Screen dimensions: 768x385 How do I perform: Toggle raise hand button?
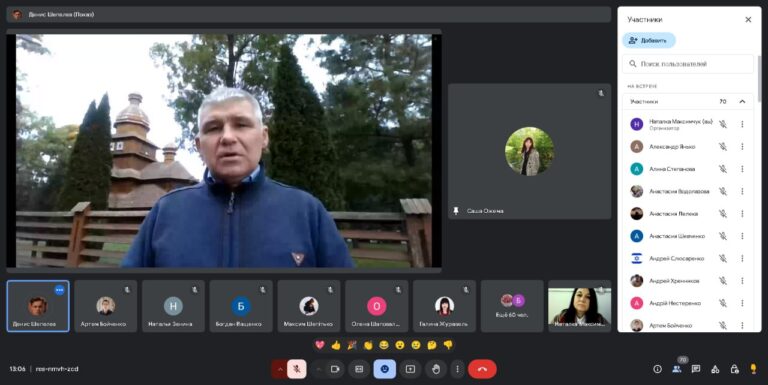click(436, 369)
